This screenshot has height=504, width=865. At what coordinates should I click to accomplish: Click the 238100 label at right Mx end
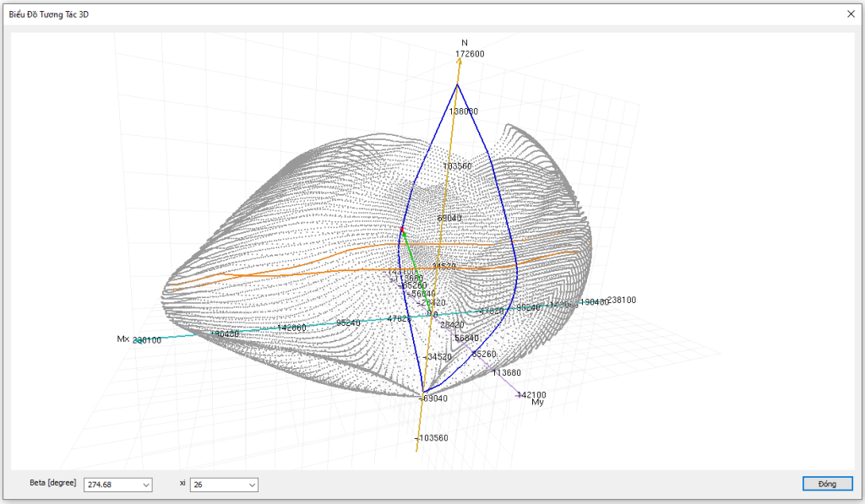(622, 300)
